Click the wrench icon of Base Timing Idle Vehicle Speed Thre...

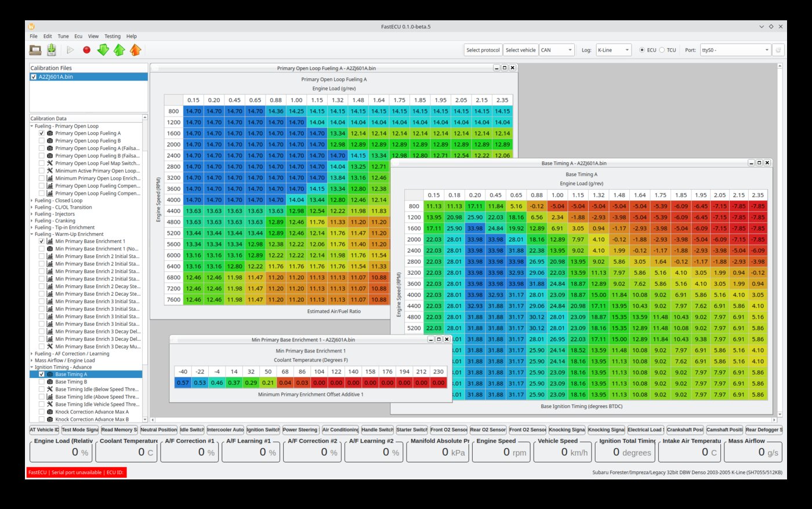(50, 405)
